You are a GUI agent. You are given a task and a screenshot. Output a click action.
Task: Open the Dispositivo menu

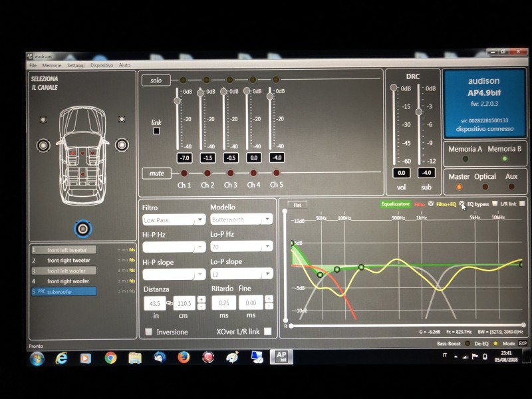(x=102, y=65)
